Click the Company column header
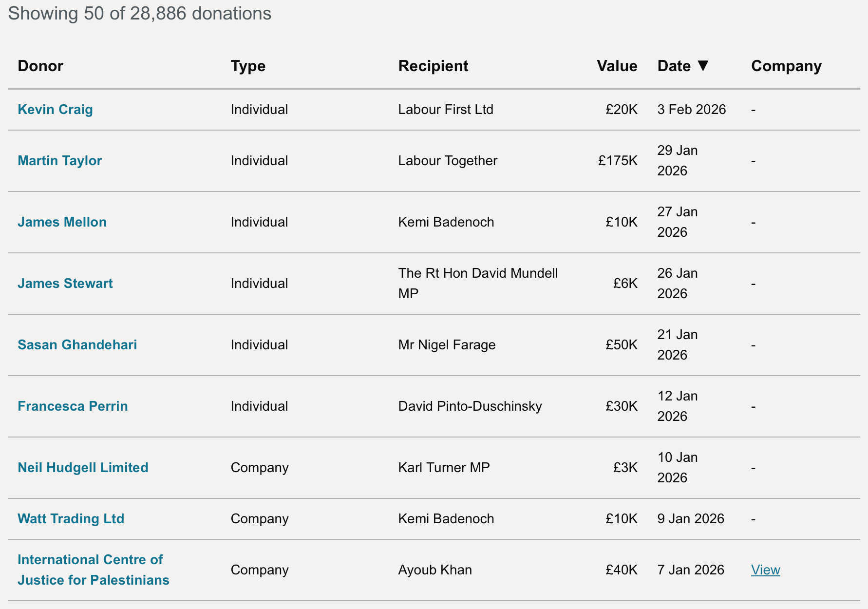 point(786,66)
